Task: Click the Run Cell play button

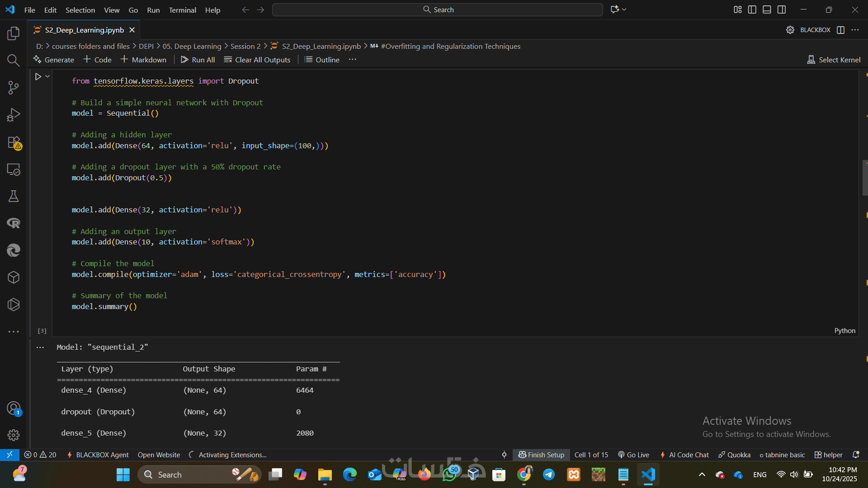Action: tap(38, 77)
